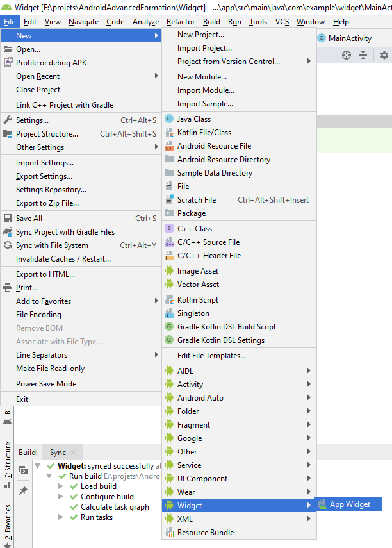The image size is (392, 548).
Task: Collapse the Run build tree node
Action: (x=50, y=476)
